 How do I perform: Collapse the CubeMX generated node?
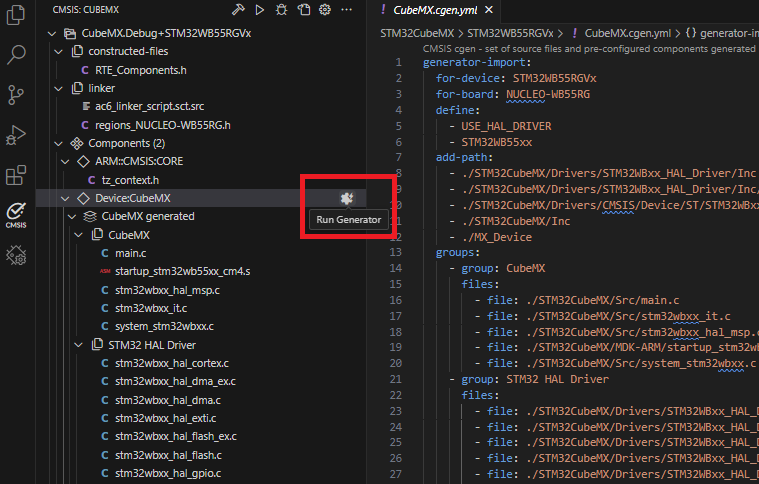point(73,216)
